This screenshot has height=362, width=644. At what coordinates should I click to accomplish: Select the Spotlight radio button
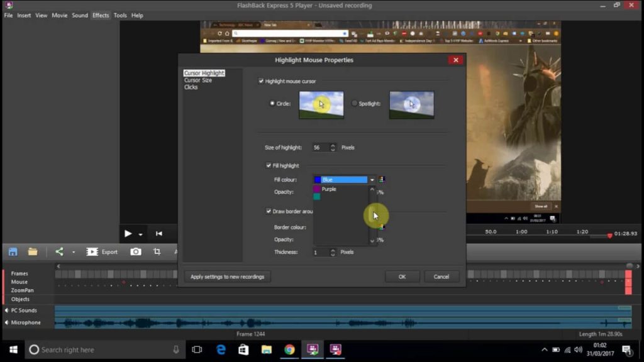tap(354, 103)
